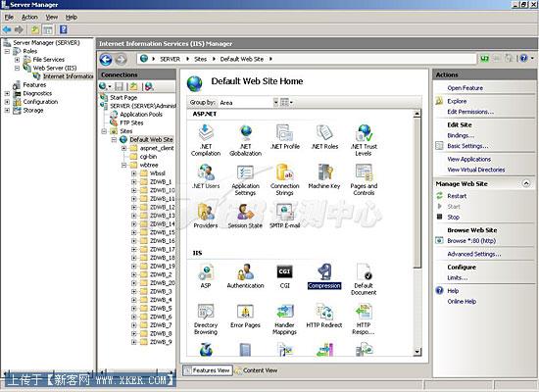Screen dimensions: 539x392
Task: Click the feature list scroll down arrow
Action: click(x=416, y=352)
